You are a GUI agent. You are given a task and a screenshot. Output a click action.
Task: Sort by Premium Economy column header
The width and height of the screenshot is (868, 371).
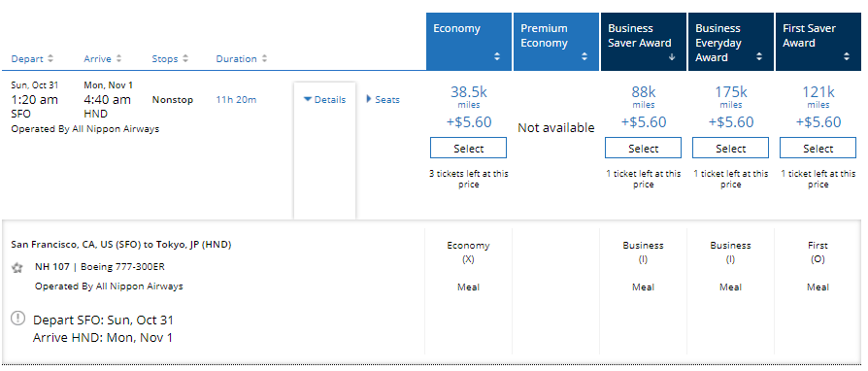pyautogui.click(x=556, y=42)
